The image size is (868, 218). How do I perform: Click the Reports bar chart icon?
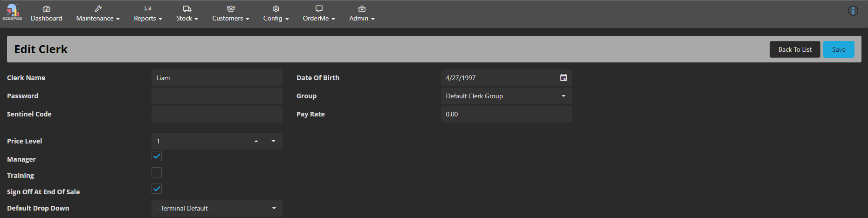coord(148,9)
